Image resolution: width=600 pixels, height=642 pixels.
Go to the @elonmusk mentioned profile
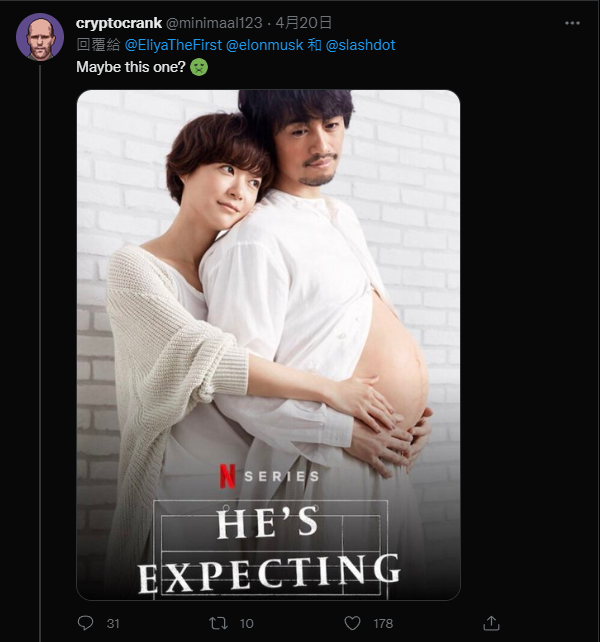click(x=265, y=46)
